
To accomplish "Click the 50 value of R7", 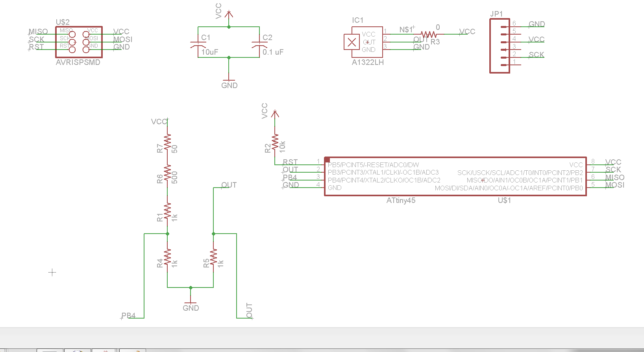I will click(x=174, y=149).
